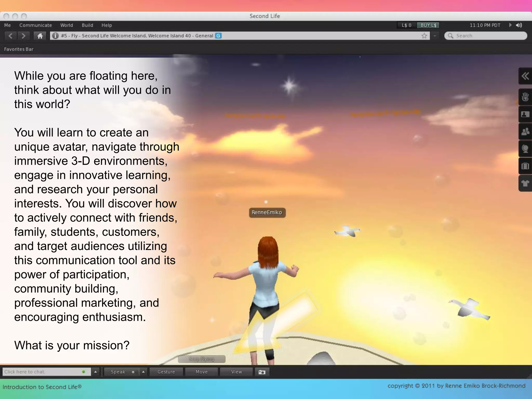Image resolution: width=532 pixels, height=399 pixels.
Task: Click the forward navigation arrow
Action: pos(23,36)
